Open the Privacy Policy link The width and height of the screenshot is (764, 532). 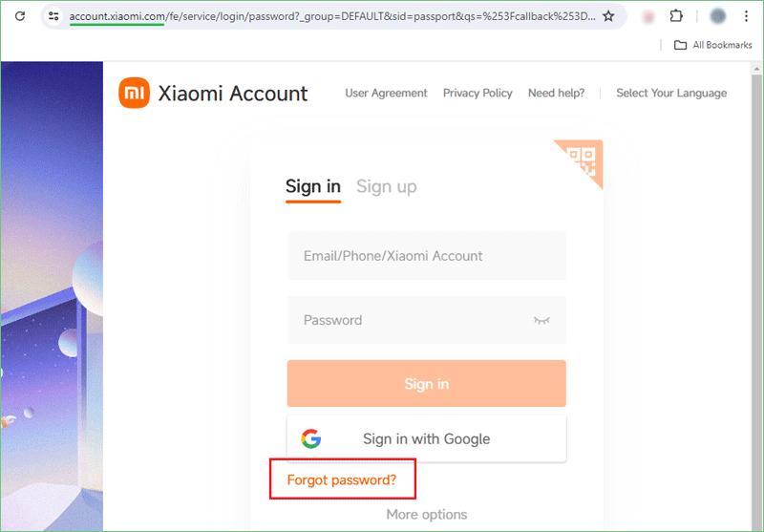click(477, 93)
